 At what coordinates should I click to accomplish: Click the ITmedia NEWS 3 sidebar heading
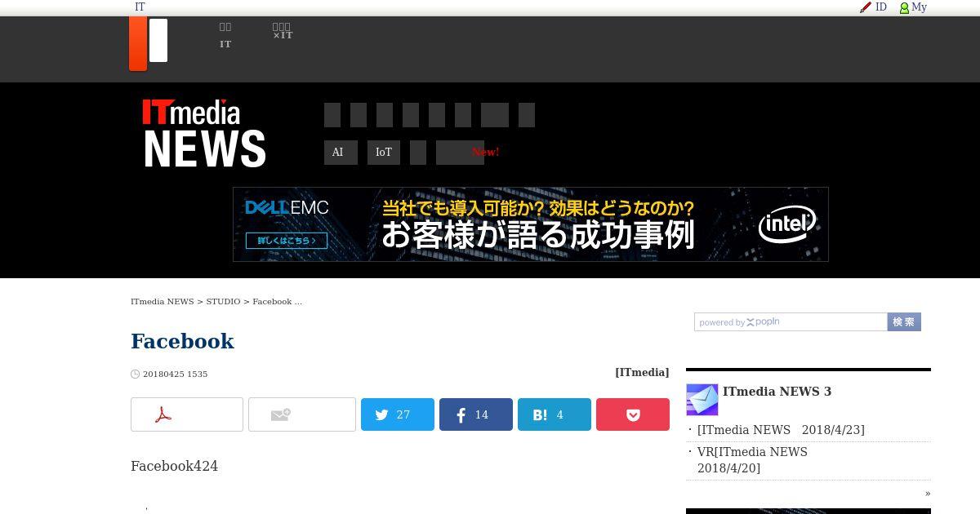[x=777, y=392]
